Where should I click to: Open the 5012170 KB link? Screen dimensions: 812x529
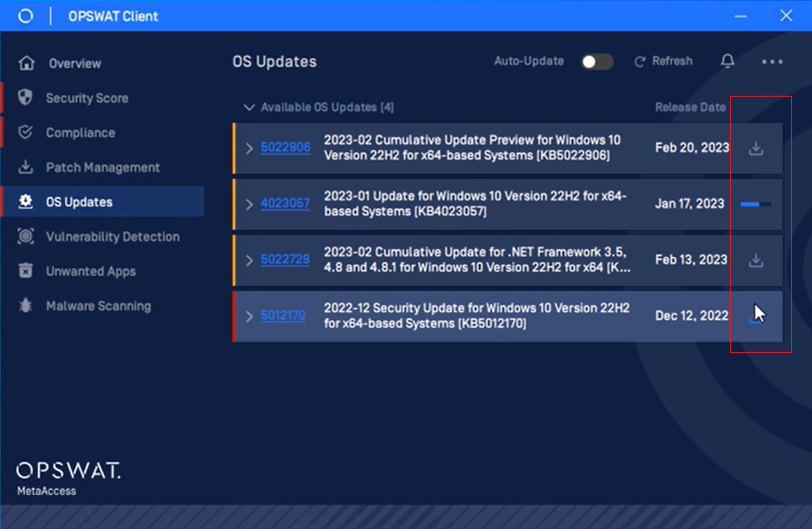pos(283,315)
